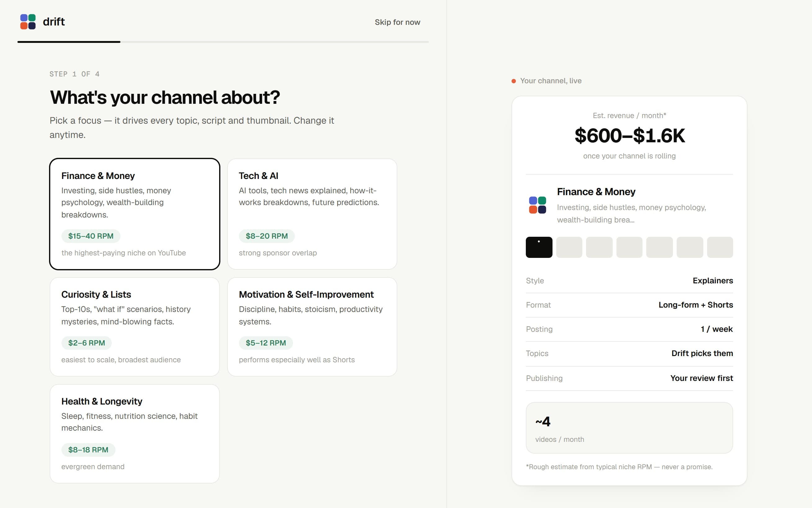
Task: Click the Publishing value Your review first
Action: (701, 378)
